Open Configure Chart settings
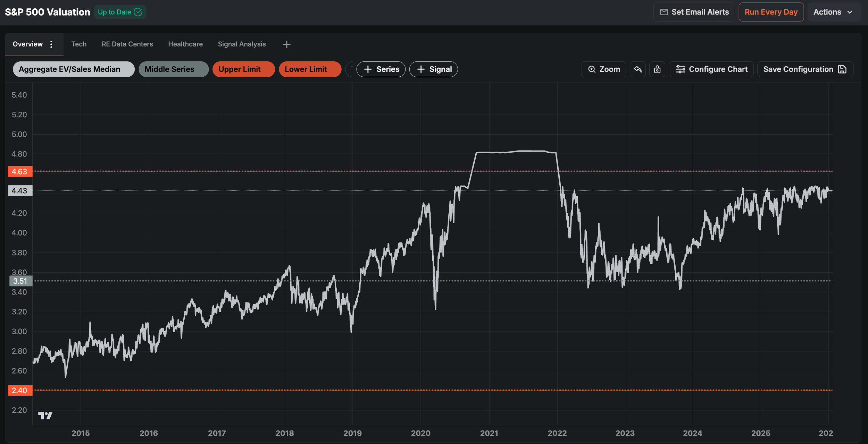868x444 pixels. 711,69
